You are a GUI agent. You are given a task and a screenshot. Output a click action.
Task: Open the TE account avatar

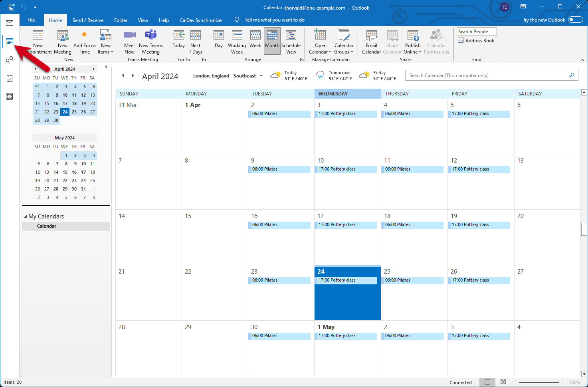pyautogui.click(x=505, y=7)
